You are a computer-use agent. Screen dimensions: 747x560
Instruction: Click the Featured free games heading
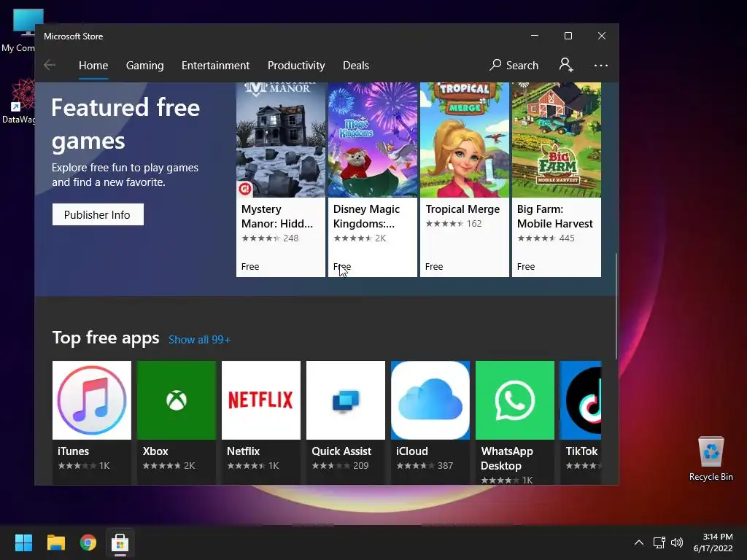[x=125, y=124]
